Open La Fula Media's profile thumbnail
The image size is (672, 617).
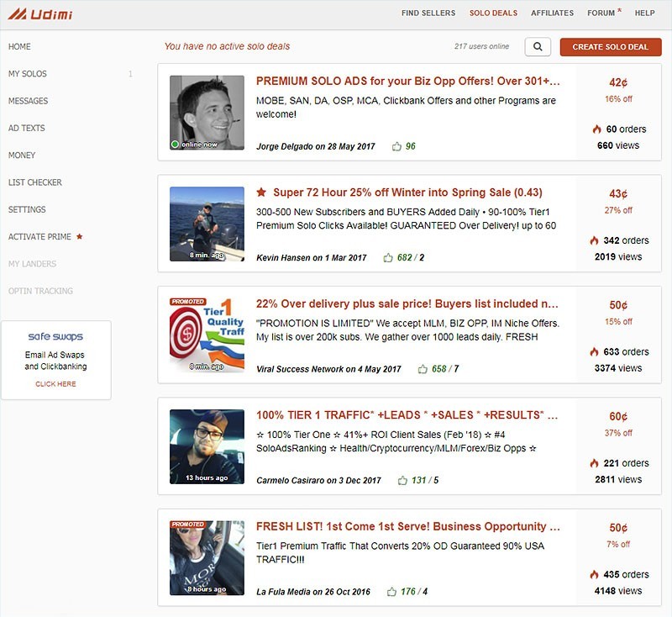(207, 558)
